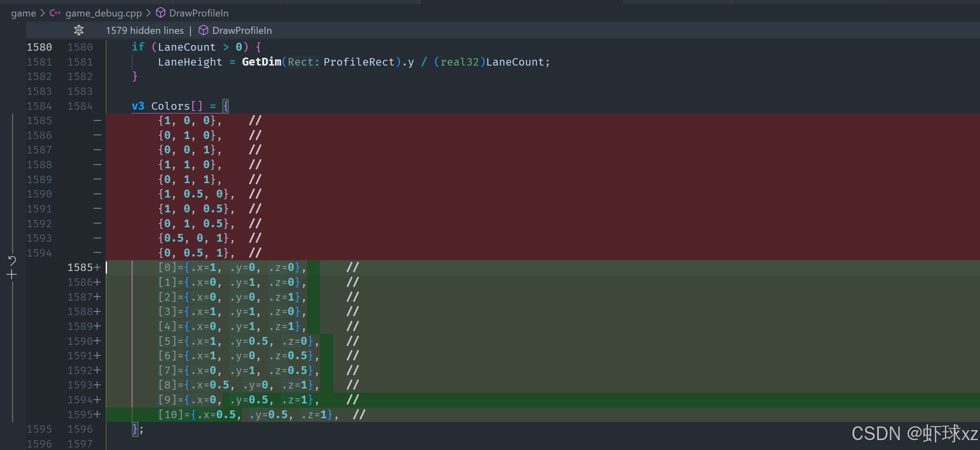Click DrawProfileIn link in hidden lines bar
The image size is (980, 450).
pyautogui.click(x=241, y=31)
